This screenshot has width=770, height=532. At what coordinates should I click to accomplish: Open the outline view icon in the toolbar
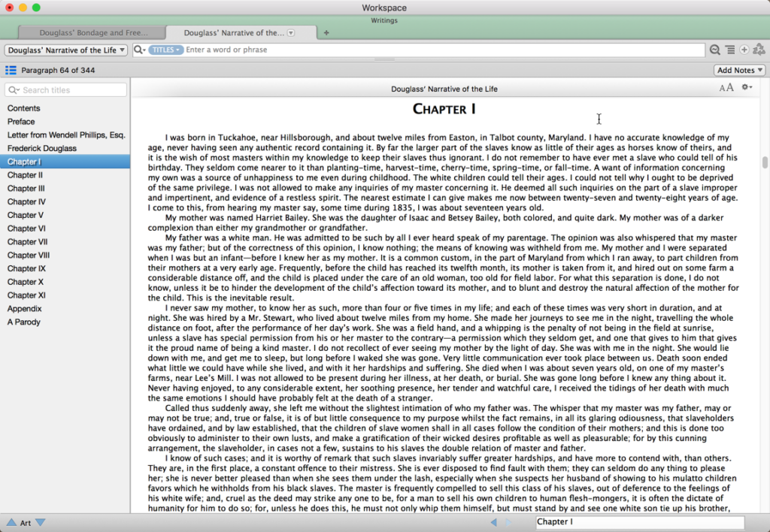[x=728, y=49]
